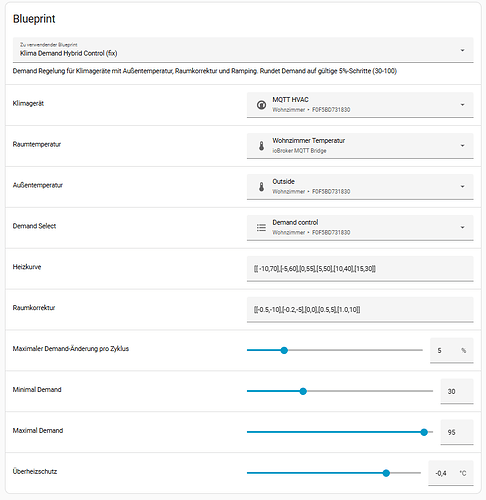
Task: Click the Minimal Demand slider handle
Action: [303, 391]
